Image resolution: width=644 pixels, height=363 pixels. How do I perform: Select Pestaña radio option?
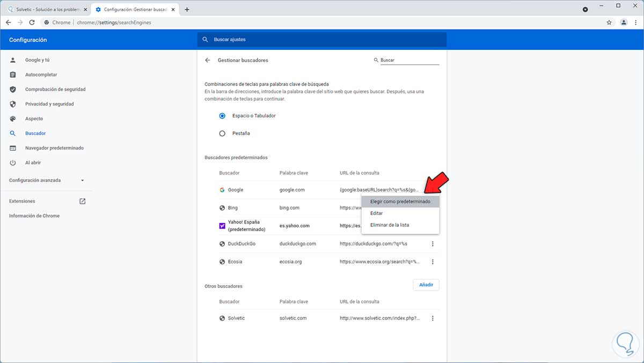click(x=222, y=133)
